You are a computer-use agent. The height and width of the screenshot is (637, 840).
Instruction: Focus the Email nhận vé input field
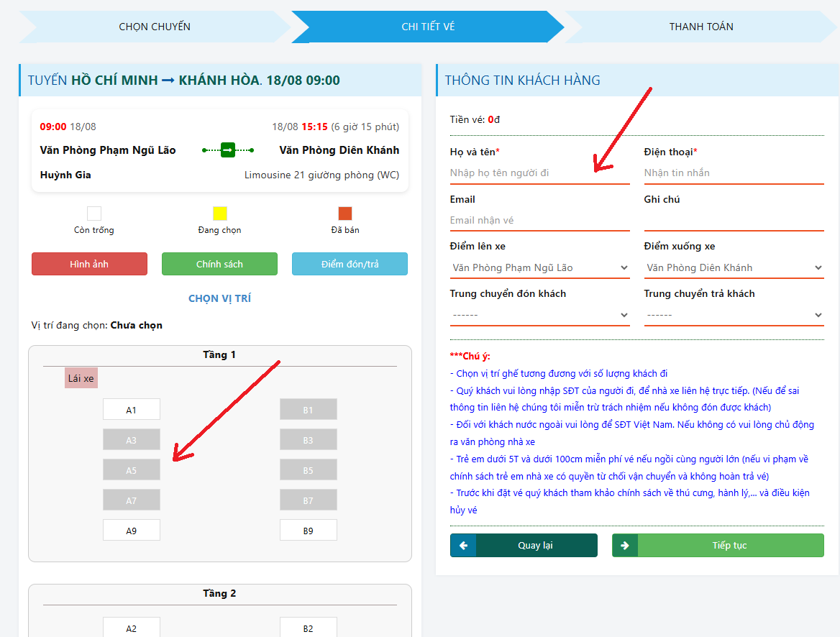click(539, 220)
